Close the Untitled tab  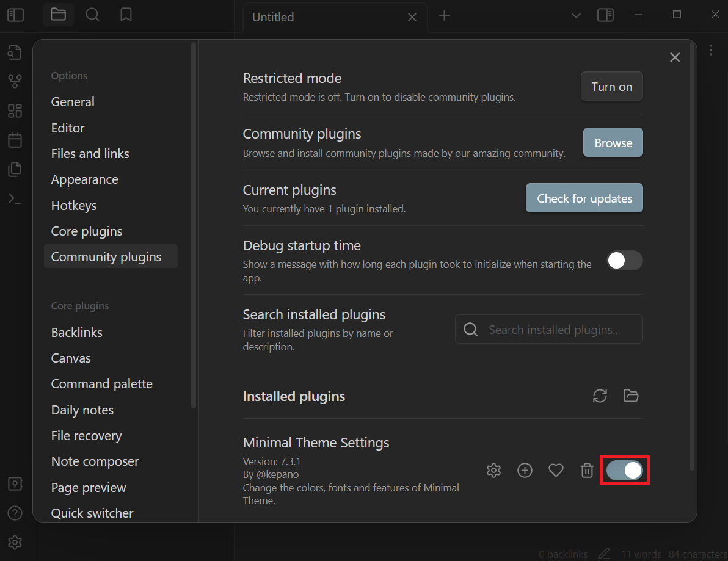point(412,17)
